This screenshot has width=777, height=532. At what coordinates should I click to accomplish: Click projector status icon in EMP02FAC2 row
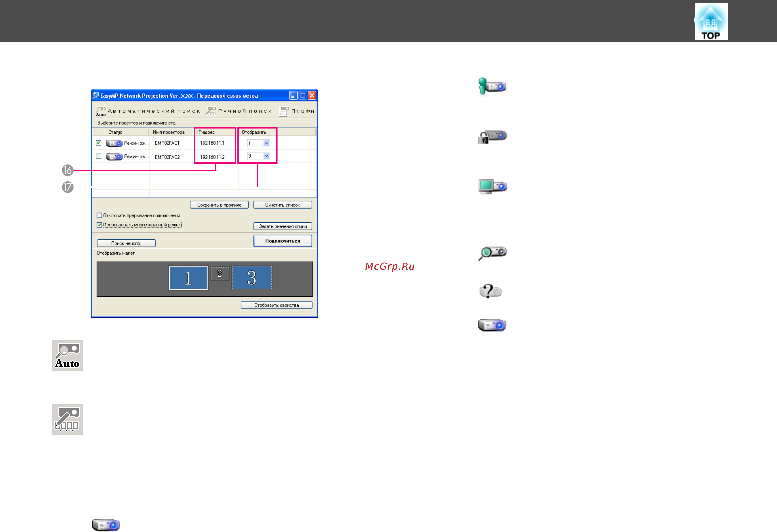tap(114, 157)
